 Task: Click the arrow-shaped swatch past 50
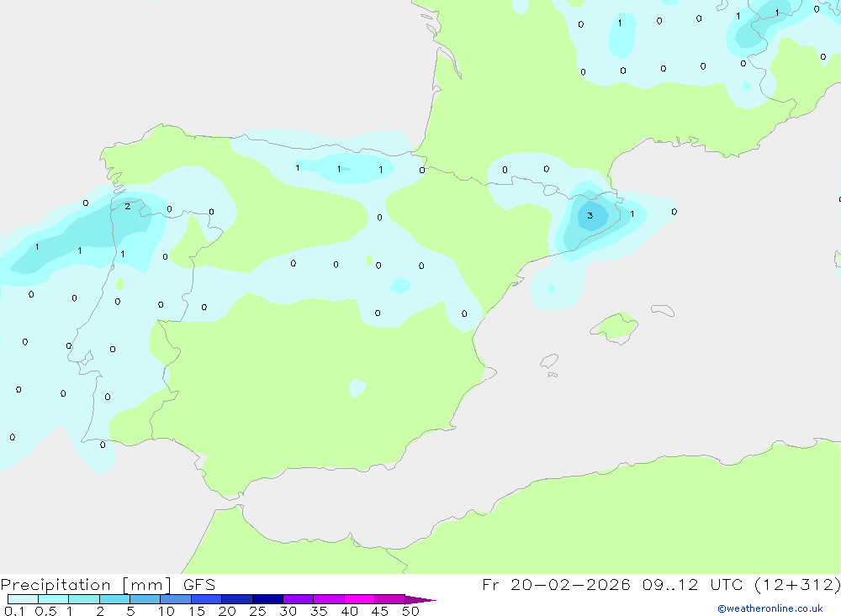point(420,599)
